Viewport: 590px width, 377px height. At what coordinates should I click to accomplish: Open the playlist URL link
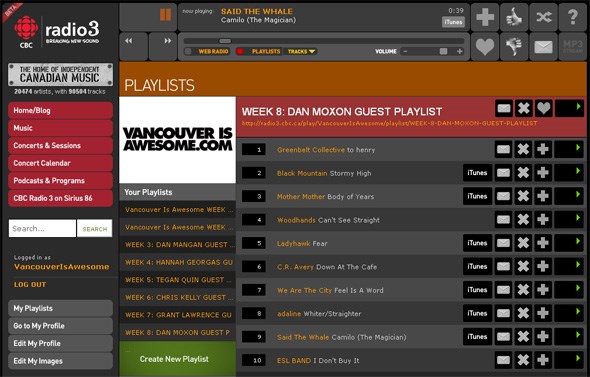389,123
